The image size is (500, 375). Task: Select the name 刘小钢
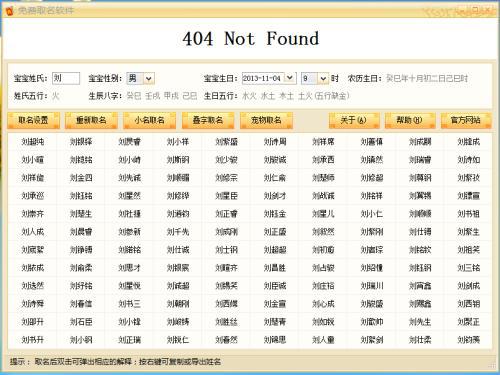point(81,340)
